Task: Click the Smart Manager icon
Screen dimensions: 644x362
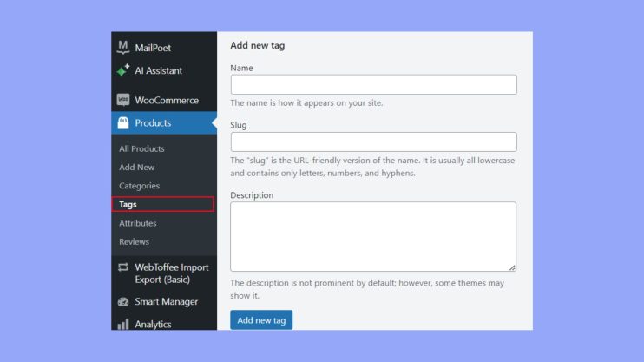Action: point(123,302)
